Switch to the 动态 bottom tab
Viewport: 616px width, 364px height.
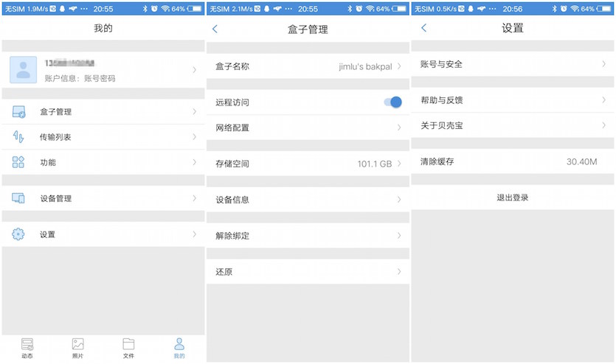27,348
